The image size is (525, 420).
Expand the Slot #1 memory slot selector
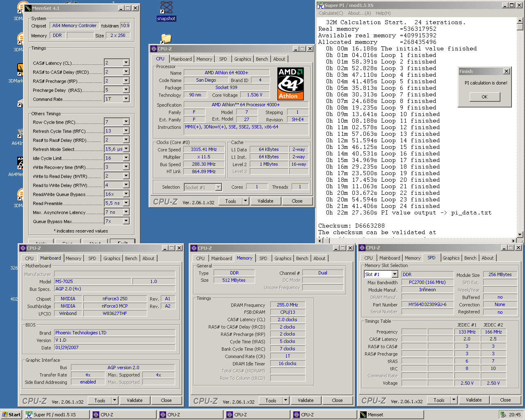point(395,274)
